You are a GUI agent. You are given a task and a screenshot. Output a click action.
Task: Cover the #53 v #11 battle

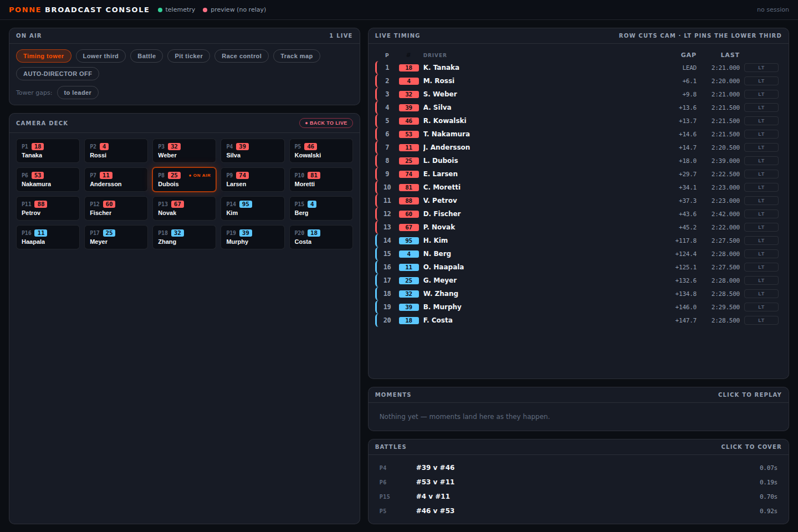(x=579, y=482)
